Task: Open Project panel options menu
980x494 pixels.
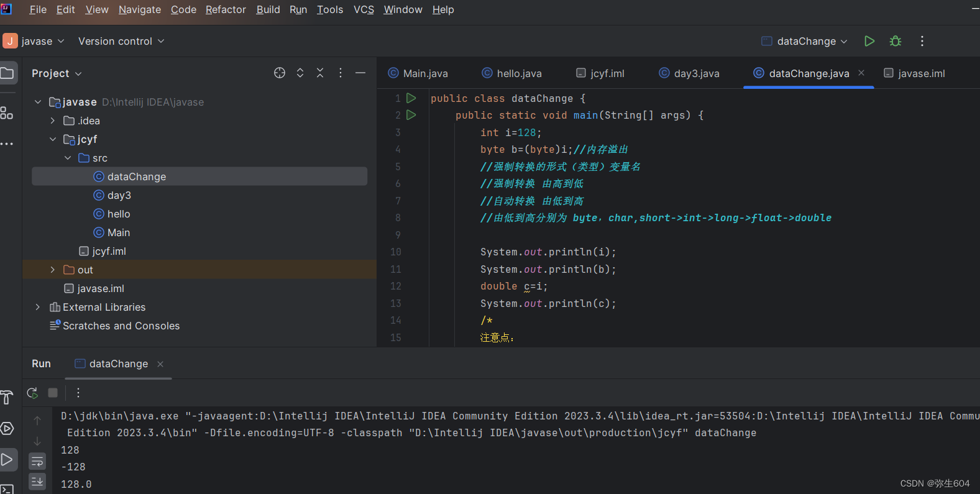Action: [341, 73]
